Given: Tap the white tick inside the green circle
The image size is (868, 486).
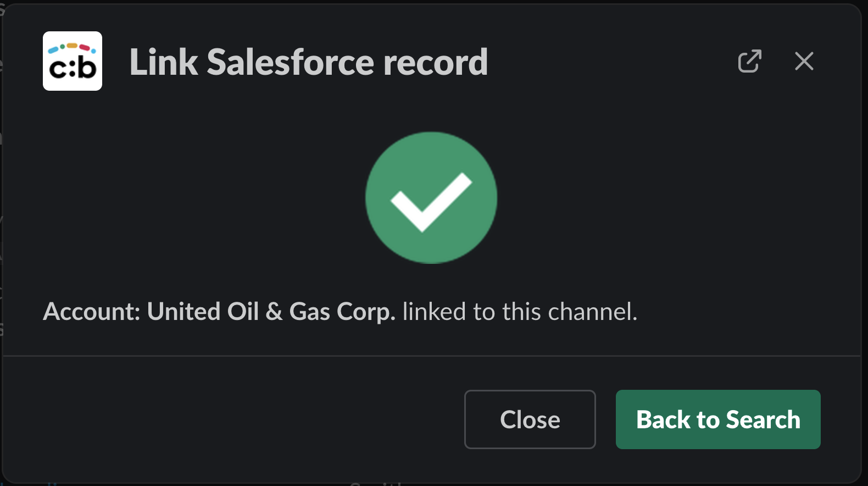Looking at the screenshot, I should tap(431, 202).
